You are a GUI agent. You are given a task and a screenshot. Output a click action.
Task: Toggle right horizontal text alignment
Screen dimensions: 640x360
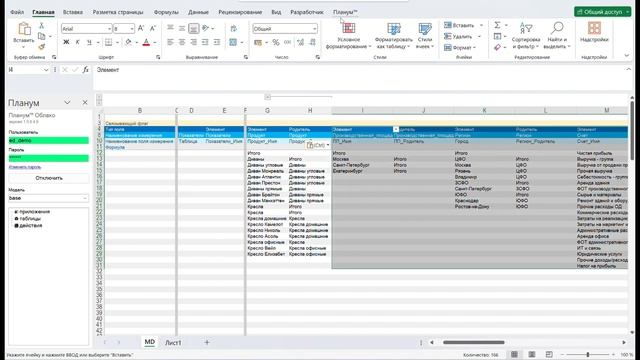pos(193,42)
